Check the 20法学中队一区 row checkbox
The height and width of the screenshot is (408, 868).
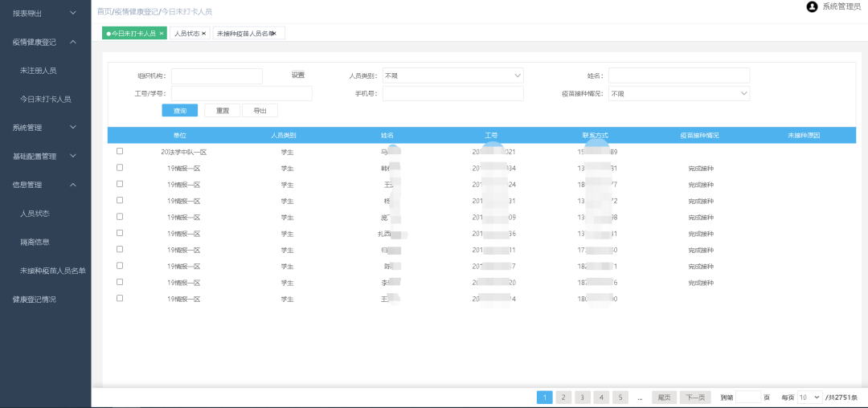point(120,151)
